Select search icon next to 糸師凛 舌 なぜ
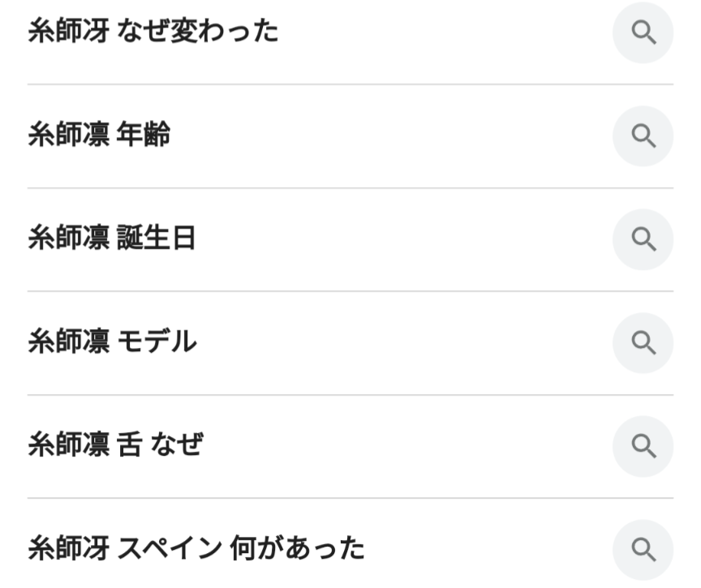 click(x=643, y=445)
